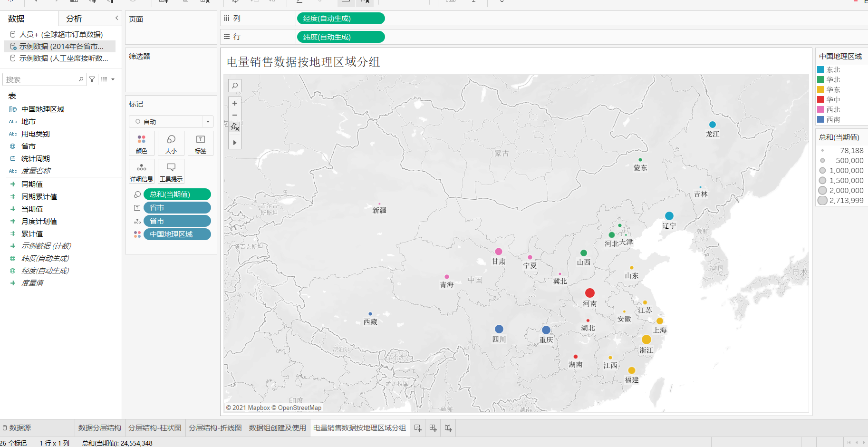
Task: Click 华北 color legend swatch
Action: pyautogui.click(x=820, y=80)
